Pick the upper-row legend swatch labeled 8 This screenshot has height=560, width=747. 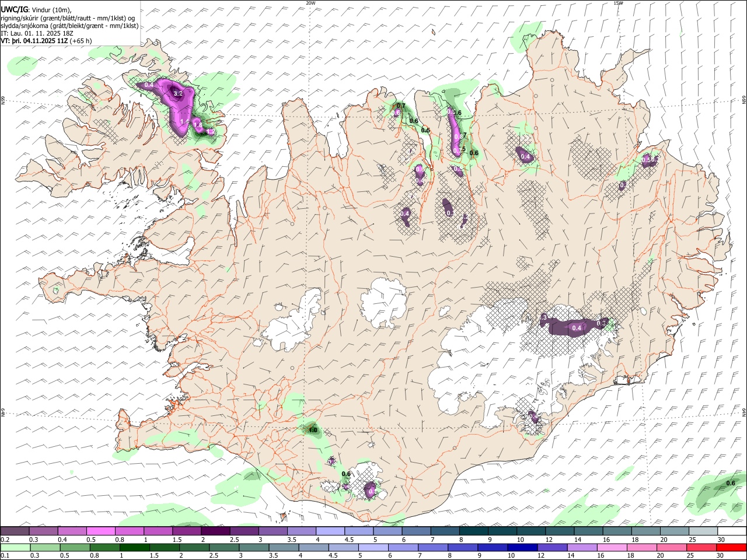474,531
